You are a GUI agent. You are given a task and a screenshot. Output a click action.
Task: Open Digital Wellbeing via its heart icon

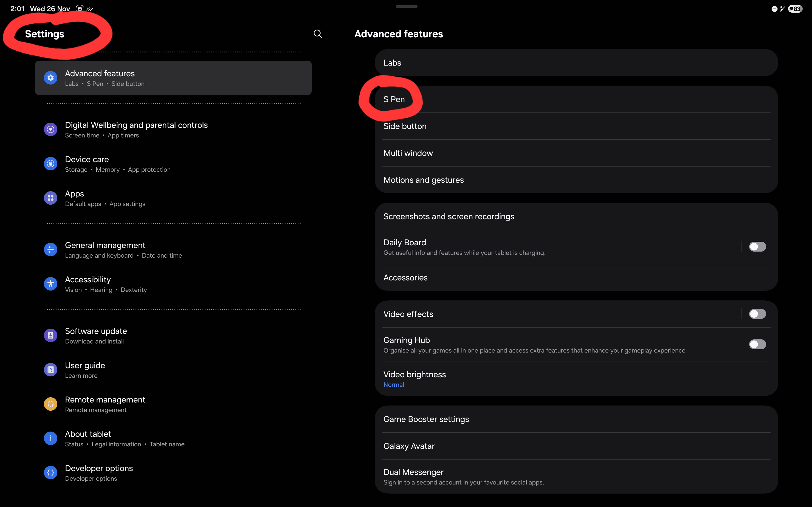(x=50, y=129)
